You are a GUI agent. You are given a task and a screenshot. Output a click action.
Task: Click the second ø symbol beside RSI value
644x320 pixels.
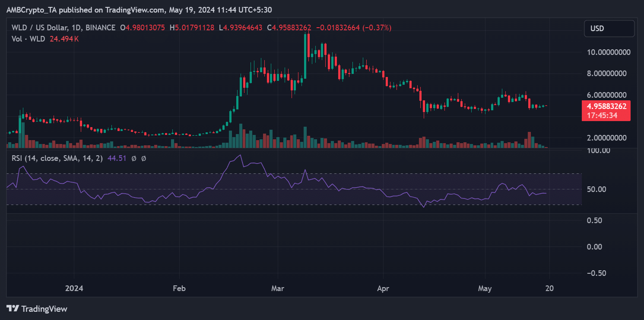point(143,159)
